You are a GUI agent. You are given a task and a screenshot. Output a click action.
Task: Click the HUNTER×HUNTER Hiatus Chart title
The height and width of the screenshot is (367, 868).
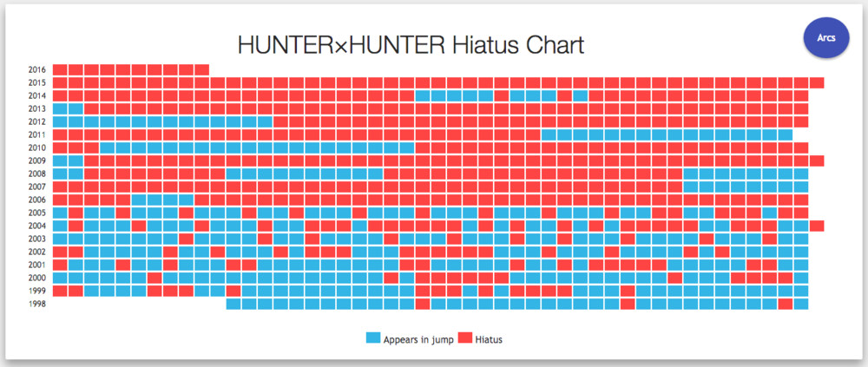(411, 45)
